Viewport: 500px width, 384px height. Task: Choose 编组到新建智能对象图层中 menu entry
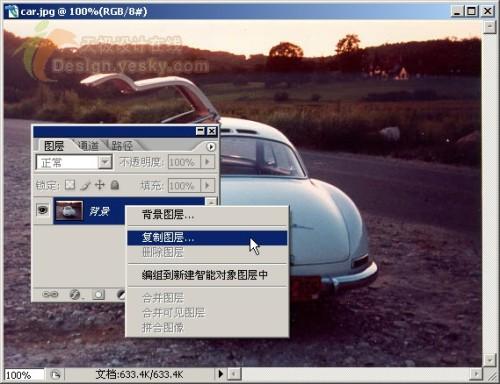pyautogui.click(x=207, y=275)
